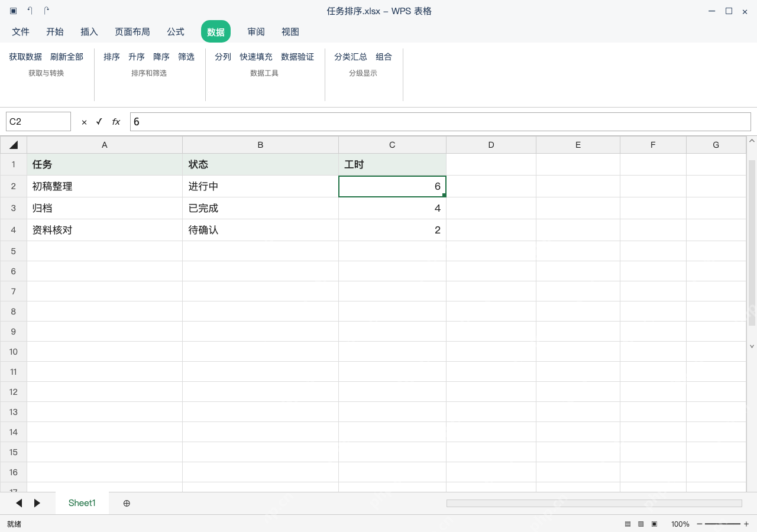The width and height of the screenshot is (757, 532).
Task: Select the cell containing 初稿整理
Action: [105, 186]
